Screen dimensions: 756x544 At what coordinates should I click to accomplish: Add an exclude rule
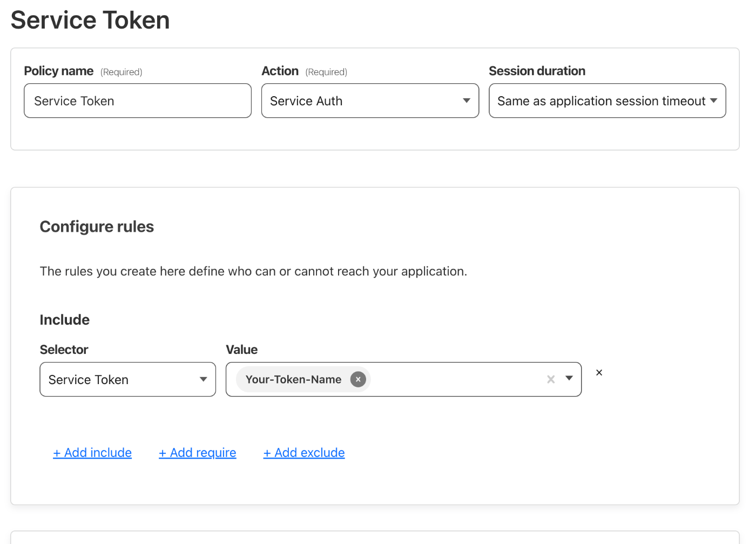[303, 452]
